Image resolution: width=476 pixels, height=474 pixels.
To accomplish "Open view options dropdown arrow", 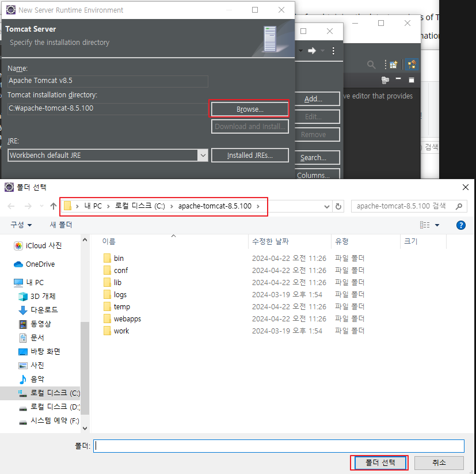I will click(x=437, y=225).
